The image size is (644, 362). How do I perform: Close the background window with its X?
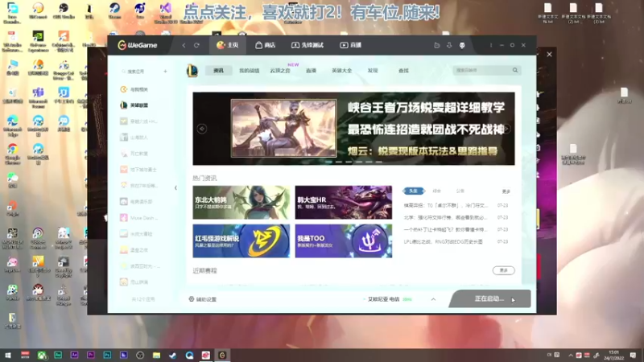pyautogui.click(x=550, y=54)
